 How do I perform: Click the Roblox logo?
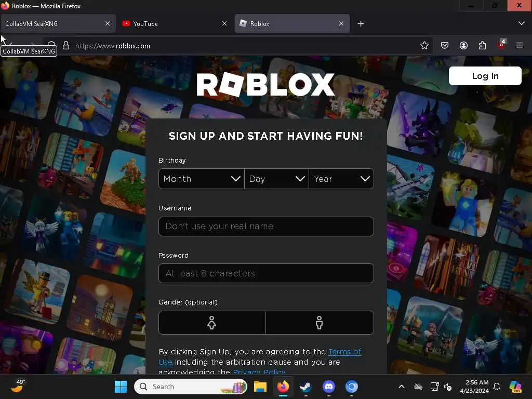pos(265,85)
